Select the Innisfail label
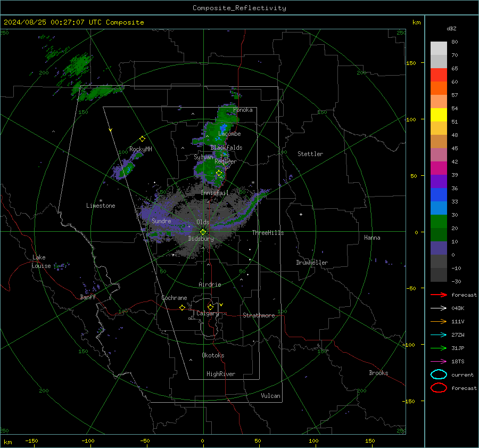The width and height of the screenshot is (479, 448). (x=214, y=193)
